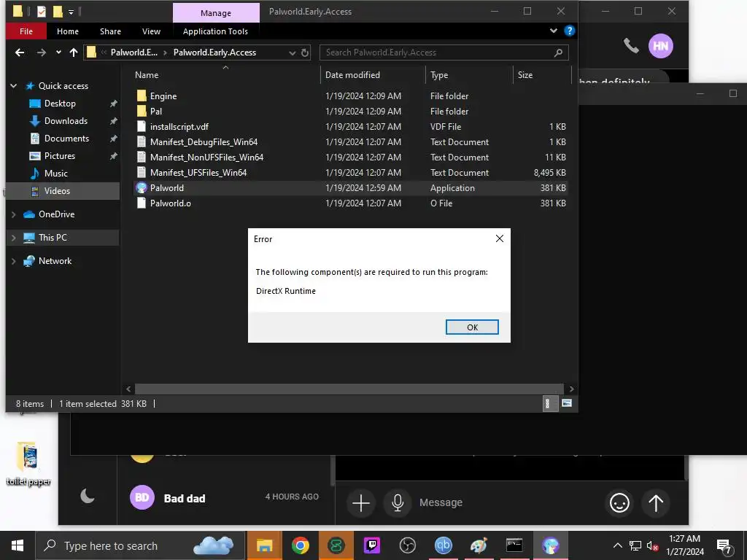This screenshot has height=560, width=747.
Task: Select the Application Tools tab
Action: 215,31
